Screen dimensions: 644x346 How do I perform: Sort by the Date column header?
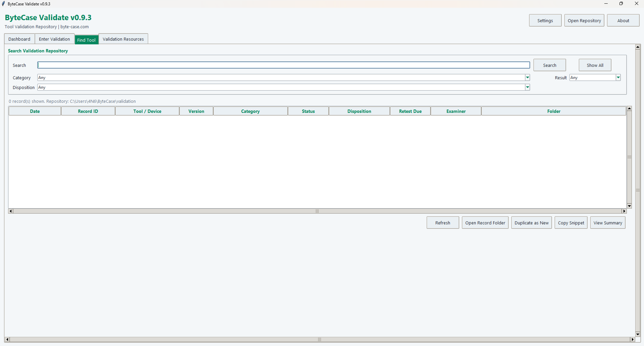(x=35, y=111)
